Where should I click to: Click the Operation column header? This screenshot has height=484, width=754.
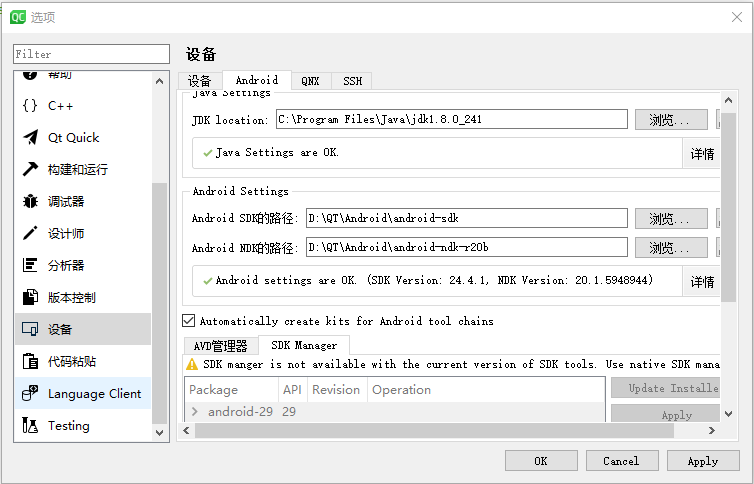click(486, 389)
